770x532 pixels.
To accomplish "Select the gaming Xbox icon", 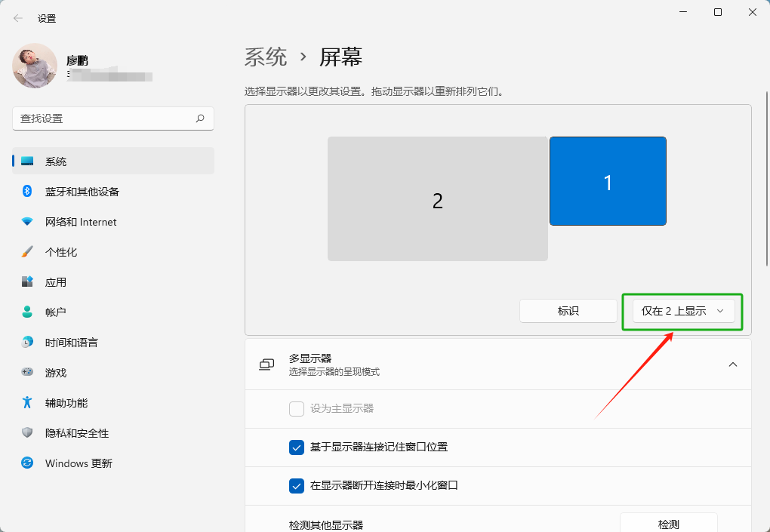I will coord(27,372).
